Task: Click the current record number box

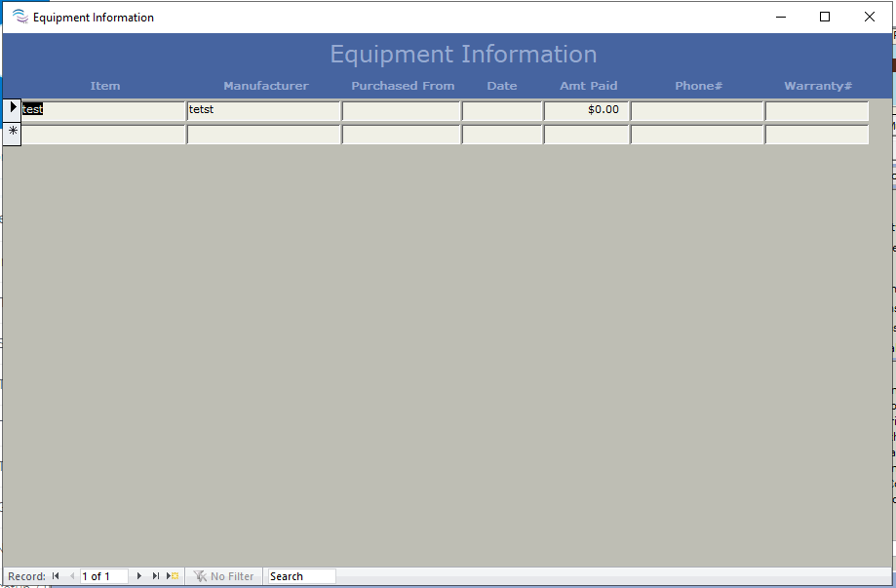Action: point(103,576)
